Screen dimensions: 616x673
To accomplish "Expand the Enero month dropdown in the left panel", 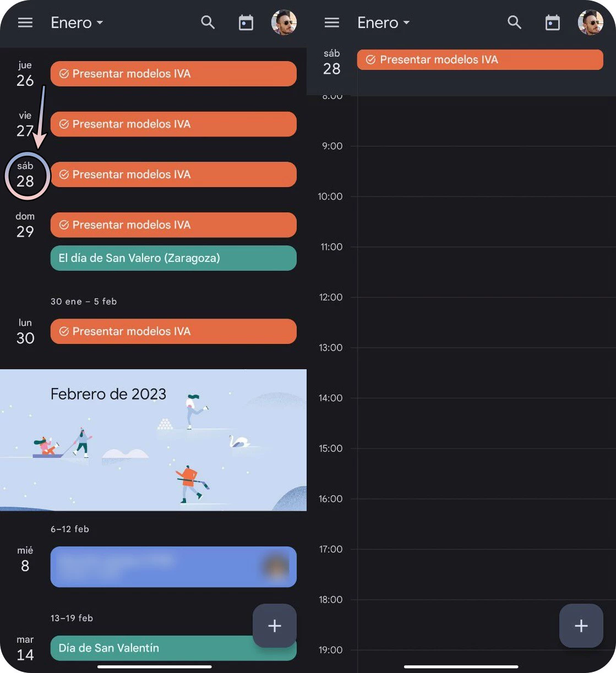I will (77, 23).
